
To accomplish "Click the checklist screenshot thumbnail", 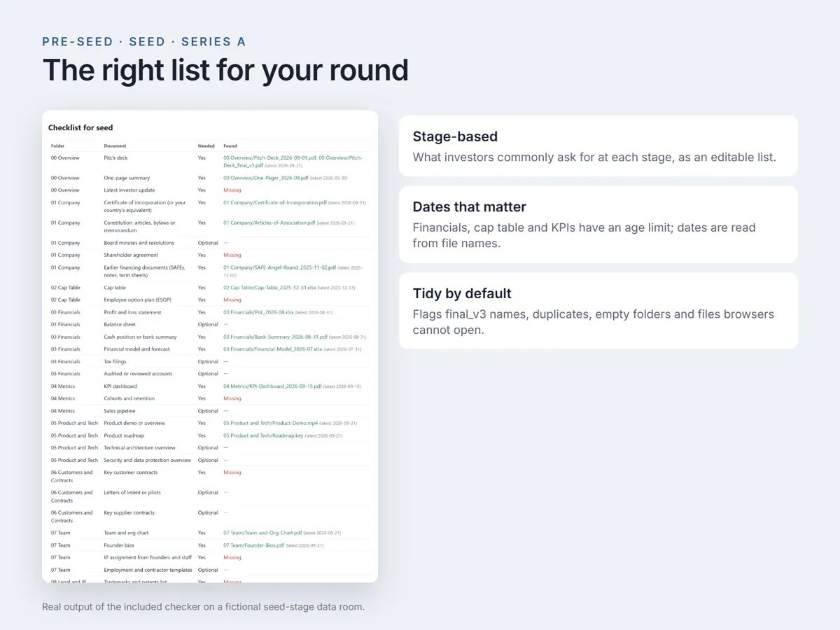I will pyautogui.click(x=210, y=346).
